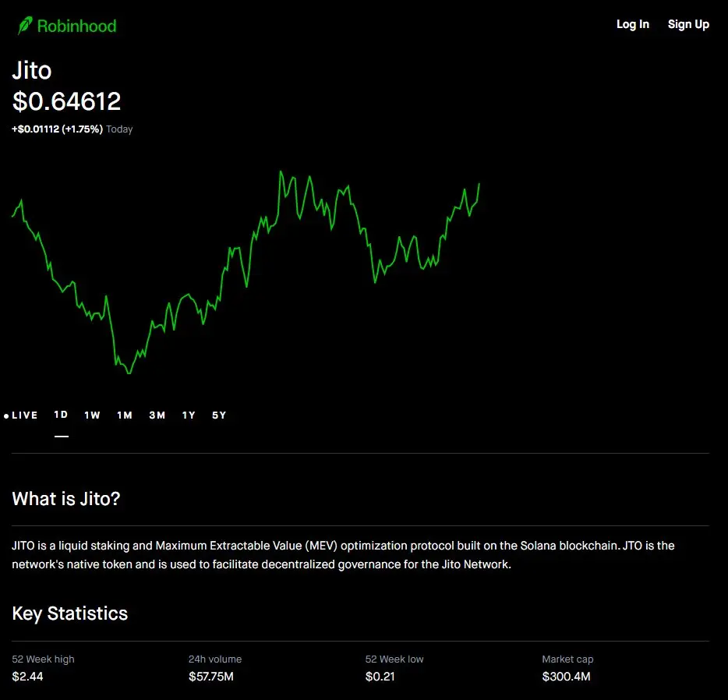Click the Log In link

tap(632, 24)
